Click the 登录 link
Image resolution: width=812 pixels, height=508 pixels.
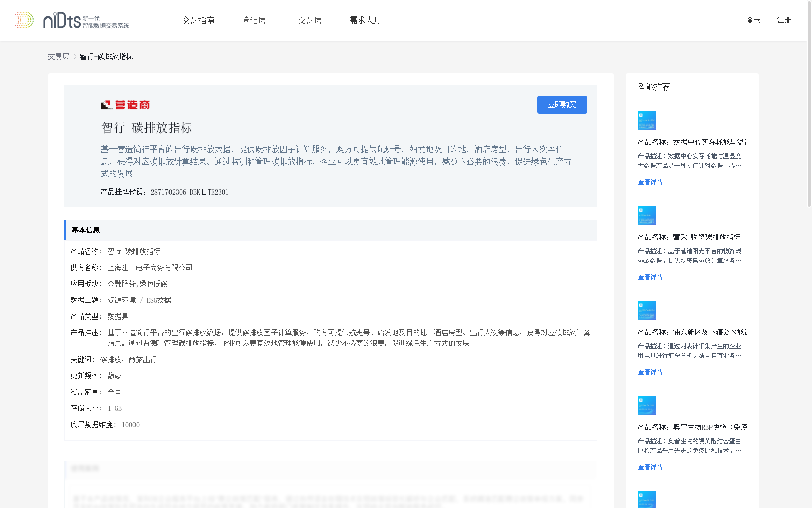click(753, 20)
